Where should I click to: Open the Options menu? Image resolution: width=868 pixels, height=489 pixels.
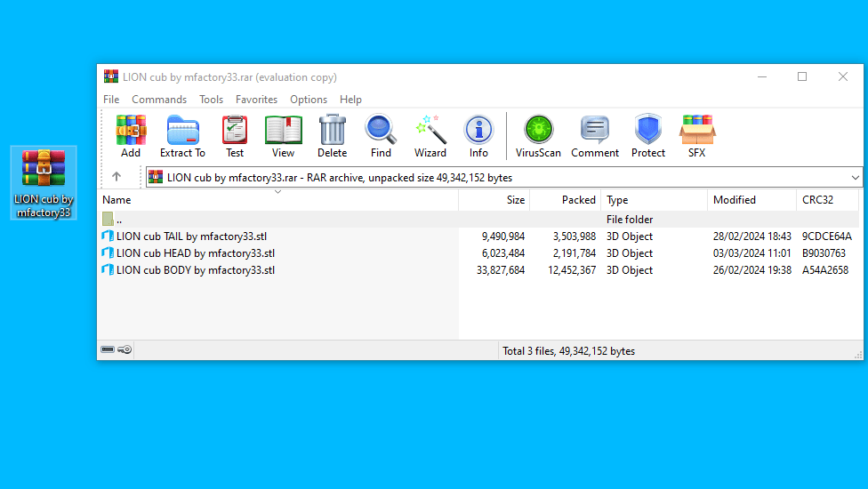tap(309, 100)
